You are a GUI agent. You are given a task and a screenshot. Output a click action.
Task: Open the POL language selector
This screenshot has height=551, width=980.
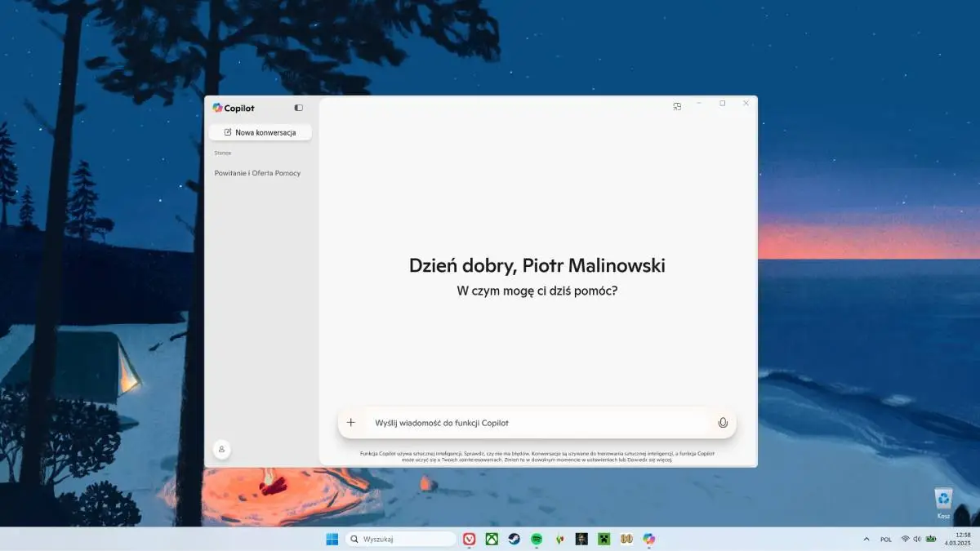(x=886, y=539)
